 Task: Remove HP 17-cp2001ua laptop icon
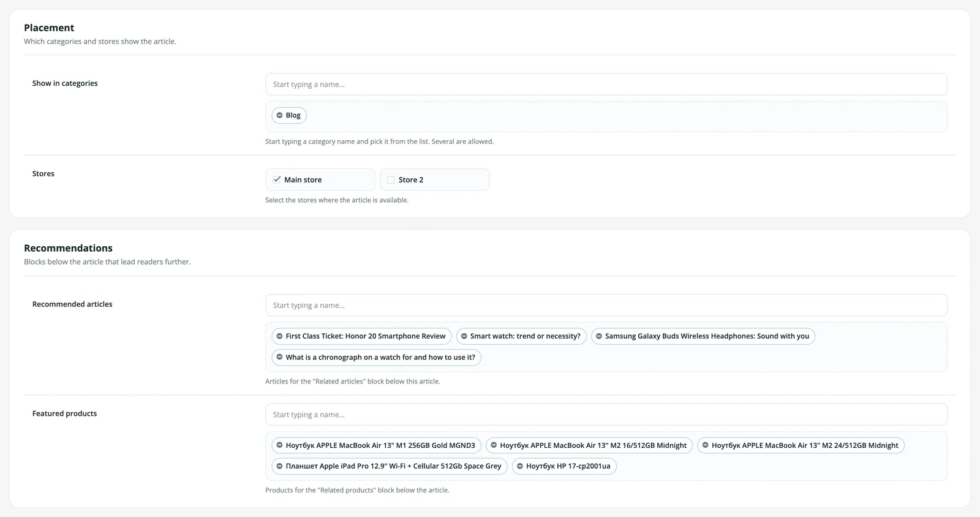(x=520, y=466)
